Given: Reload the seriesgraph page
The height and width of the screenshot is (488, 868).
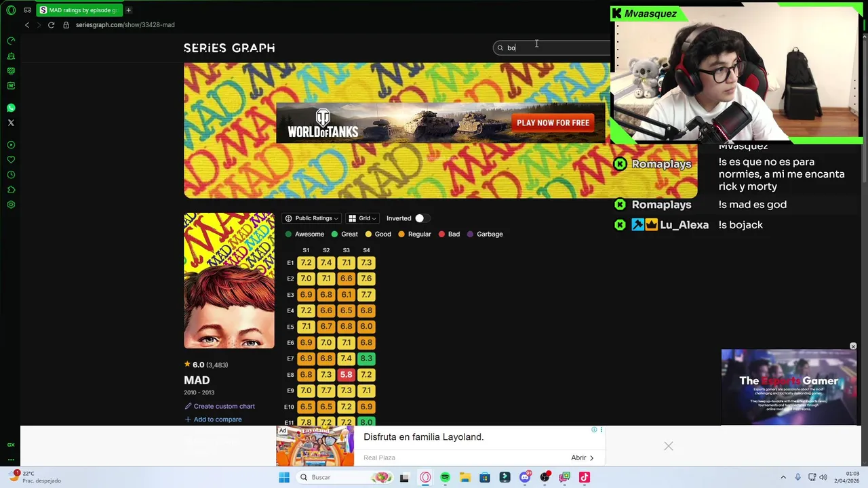Looking at the screenshot, I should (x=51, y=25).
